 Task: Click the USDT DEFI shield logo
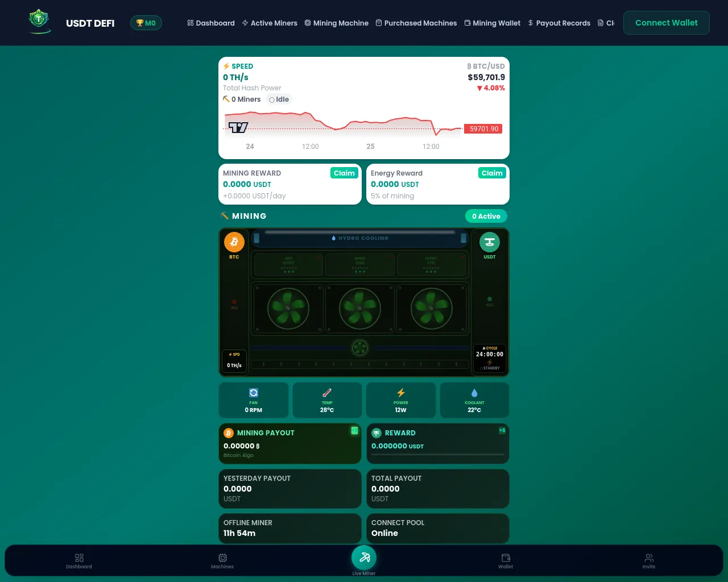click(39, 22)
